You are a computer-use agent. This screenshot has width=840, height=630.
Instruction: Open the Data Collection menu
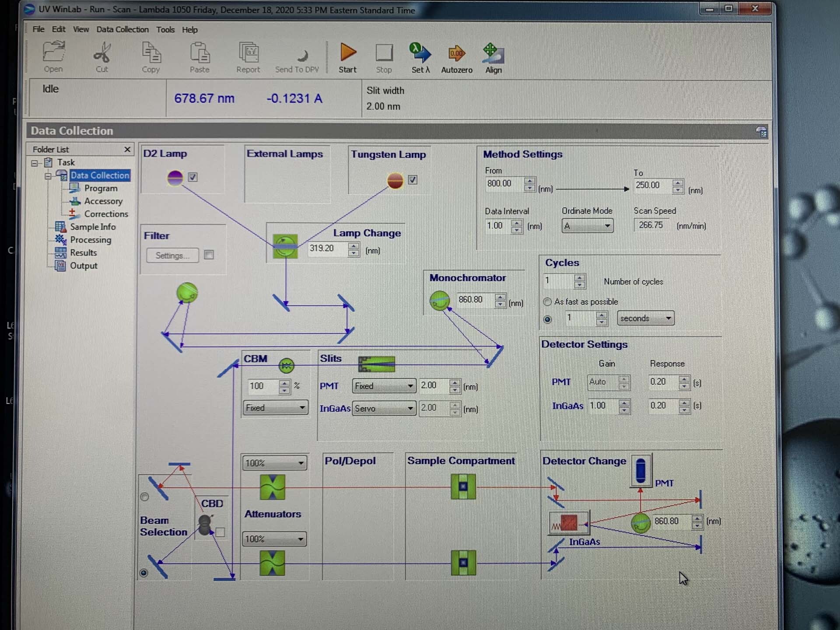coord(122,29)
